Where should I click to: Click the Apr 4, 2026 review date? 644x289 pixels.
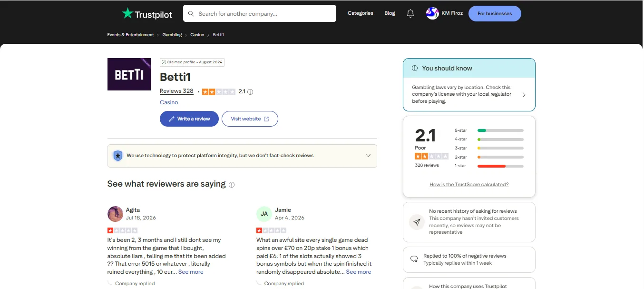click(x=290, y=218)
